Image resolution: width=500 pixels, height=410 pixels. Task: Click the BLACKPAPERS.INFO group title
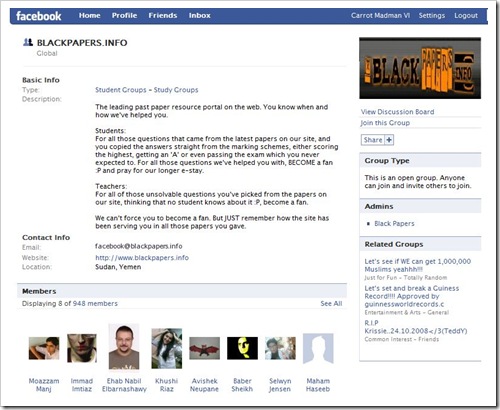click(82, 43)
